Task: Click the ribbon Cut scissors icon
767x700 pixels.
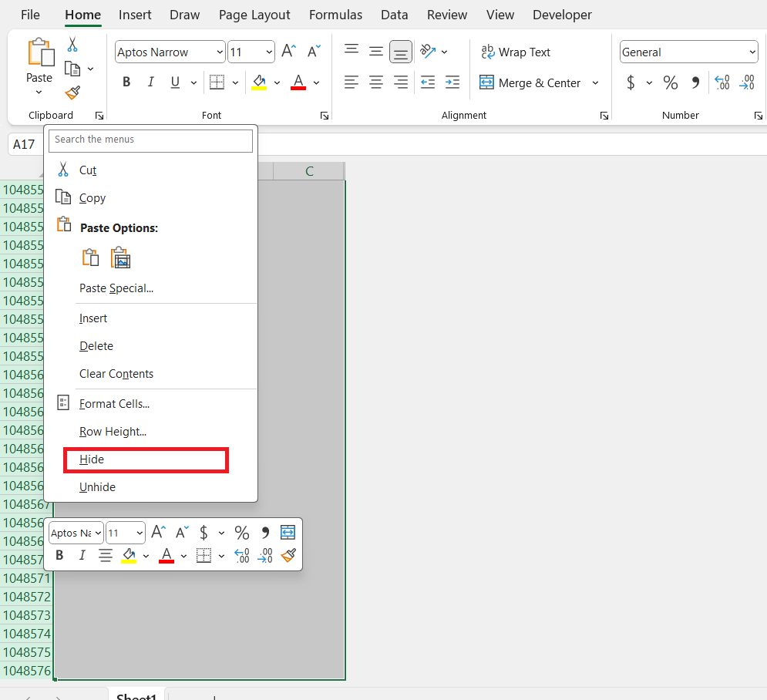Action: 72,45
